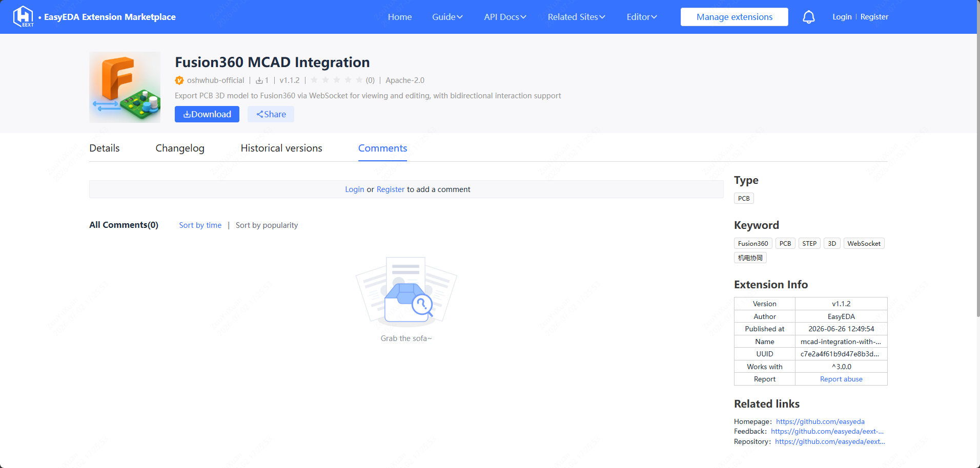The height and width of the screenshot is (468, 980).
Task: Share the extension
Action: coord(271,114)
